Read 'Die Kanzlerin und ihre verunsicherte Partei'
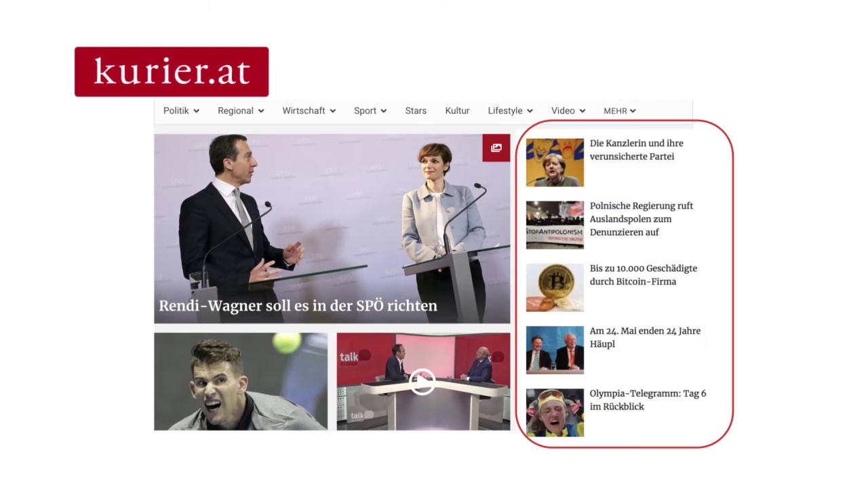Screen dimensions: 868x488 pos(636,150)
